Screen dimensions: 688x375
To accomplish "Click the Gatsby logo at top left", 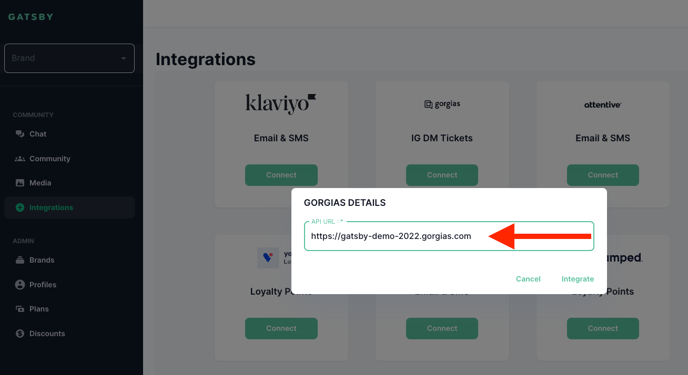I will coord(31,17).
